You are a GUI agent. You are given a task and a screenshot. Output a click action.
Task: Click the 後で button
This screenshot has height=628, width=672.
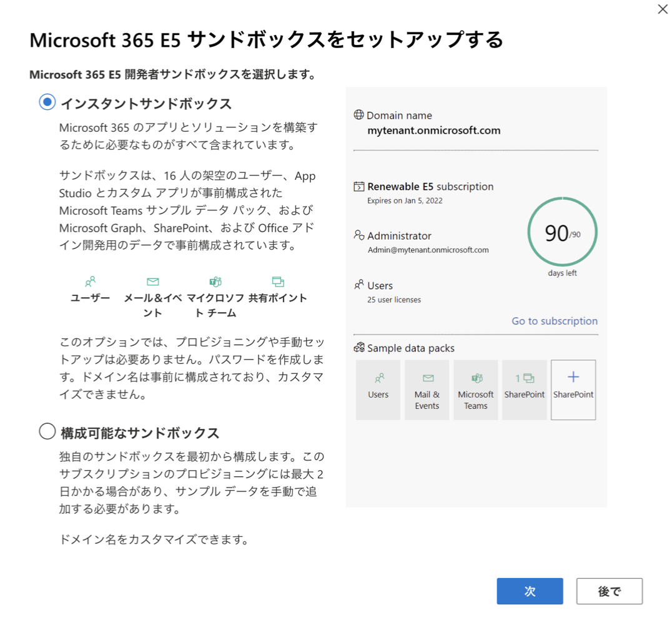(610, 591)
